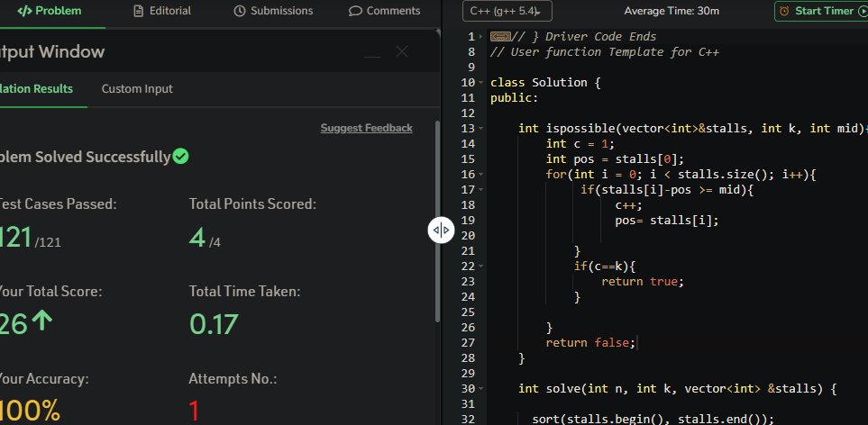The image size is (868, 425).
Task: Open the Editorial tab
Action: (x=163, y=11)
